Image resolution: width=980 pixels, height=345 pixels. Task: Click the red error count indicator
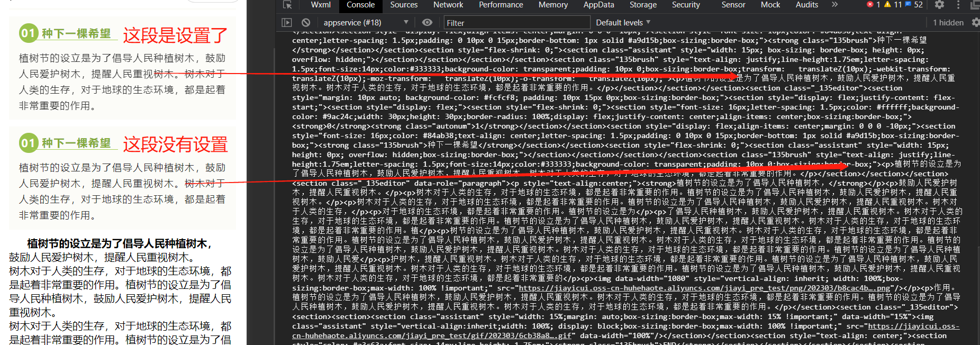pos(874,5)
